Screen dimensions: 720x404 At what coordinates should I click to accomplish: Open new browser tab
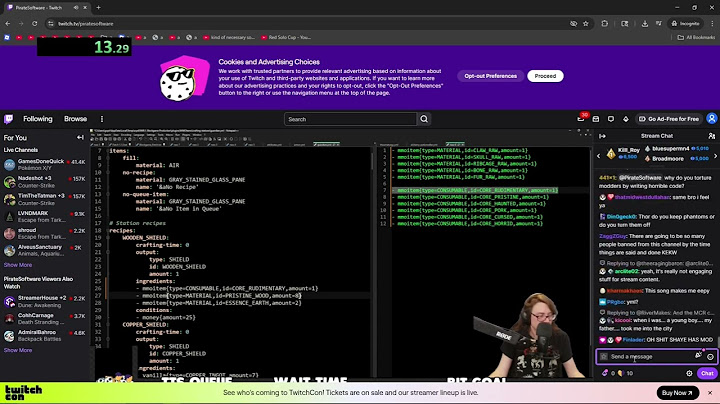point(98,7)
